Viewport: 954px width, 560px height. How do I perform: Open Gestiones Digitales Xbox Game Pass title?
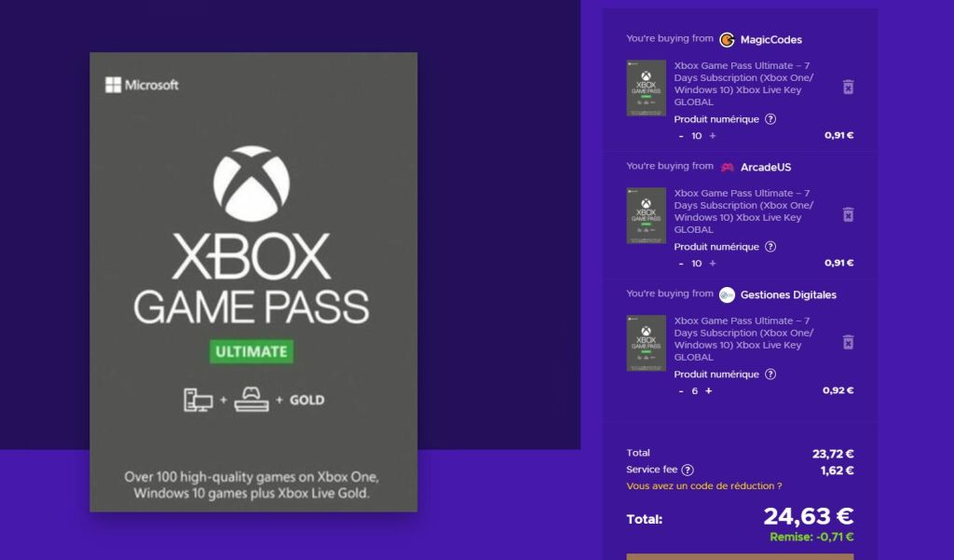[743, 339]
